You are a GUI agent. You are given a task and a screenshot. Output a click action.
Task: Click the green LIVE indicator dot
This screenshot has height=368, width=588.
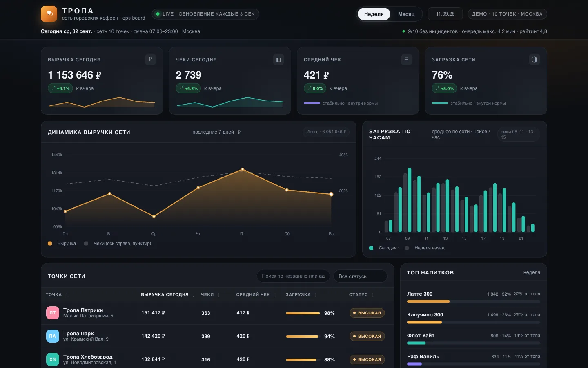[x=158, y=14]
